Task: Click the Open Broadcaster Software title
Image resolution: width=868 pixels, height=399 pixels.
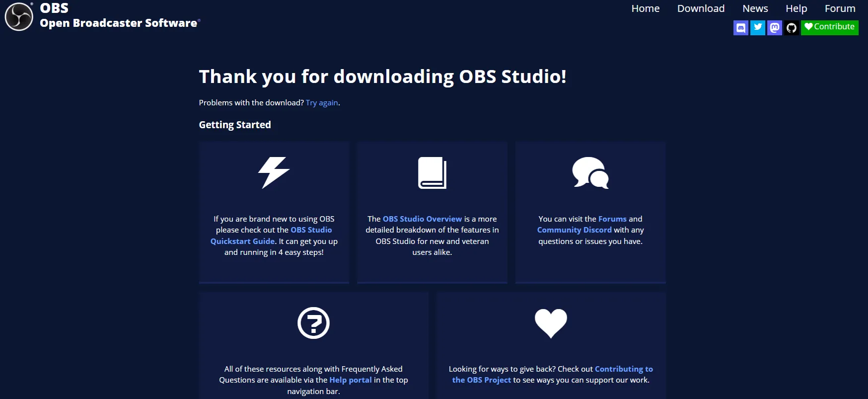Action: pyautogui.click(x=119, y=23)
